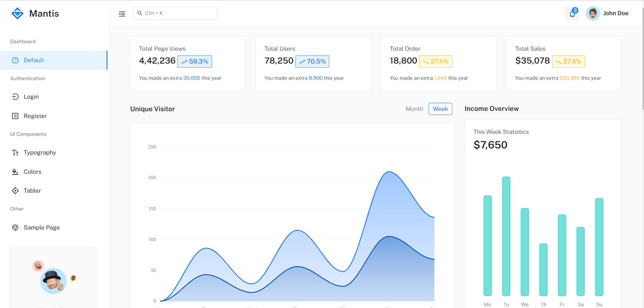Switch Unique Visitor chart to Month
The height and width of the screenshot is (308, 644).
[x=414, y=109]
